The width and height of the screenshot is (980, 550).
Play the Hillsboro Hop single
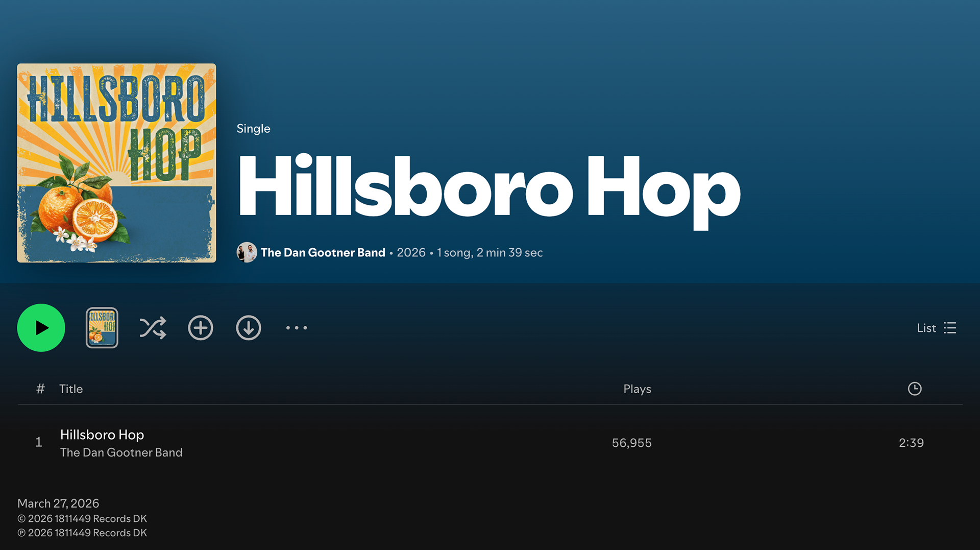click(x=41, y=328)
